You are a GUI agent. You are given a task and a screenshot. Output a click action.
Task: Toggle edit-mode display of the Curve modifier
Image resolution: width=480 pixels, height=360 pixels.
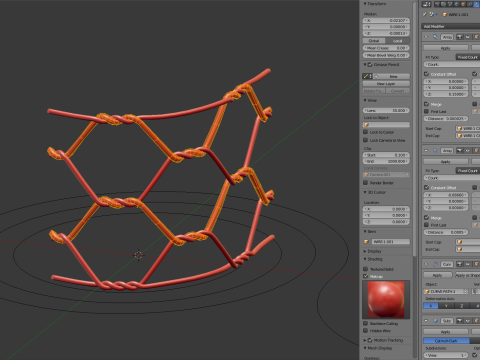(x=476, y=264)
